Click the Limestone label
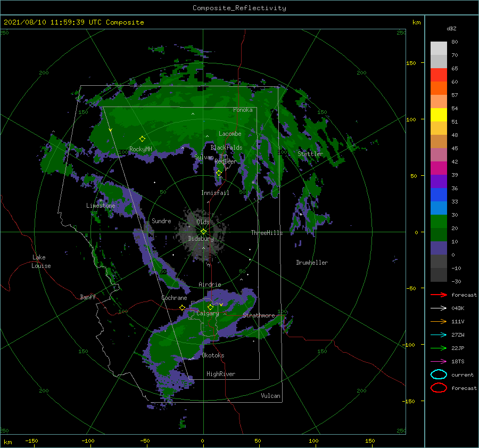The height and width of the screenshot is (448, 479). (x=101, y=206)
